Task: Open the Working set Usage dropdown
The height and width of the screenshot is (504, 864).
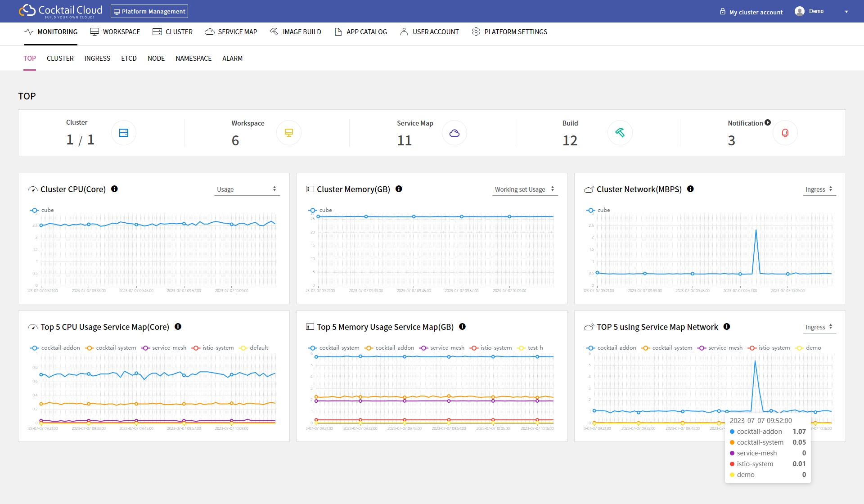Action: pos(525,189)
